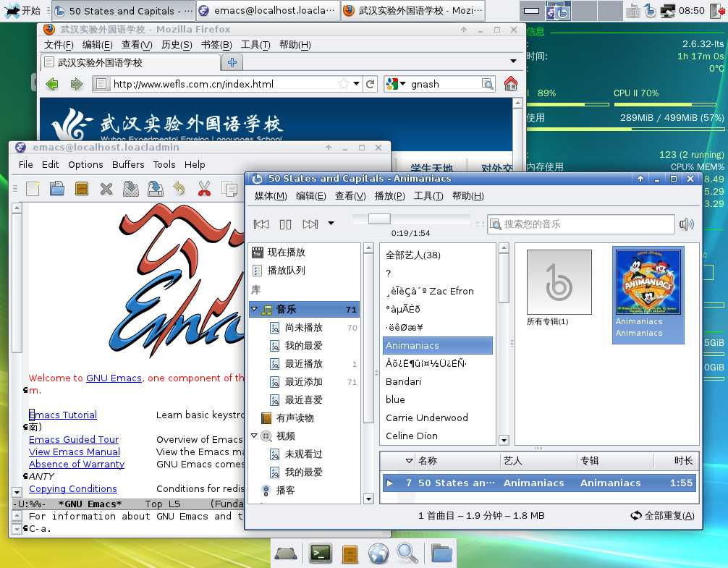Select artist Celine Dion
Screen dimensions: 728x568
411,436
